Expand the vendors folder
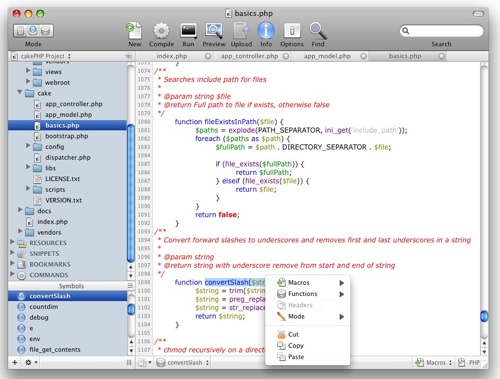500x379 pixels. pyautogui.click(x=20, y=231)
